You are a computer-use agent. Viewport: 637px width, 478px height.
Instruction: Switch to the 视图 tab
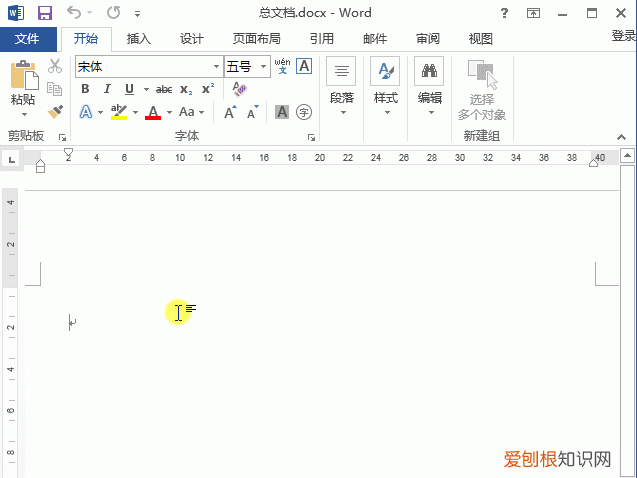[481, 39]
